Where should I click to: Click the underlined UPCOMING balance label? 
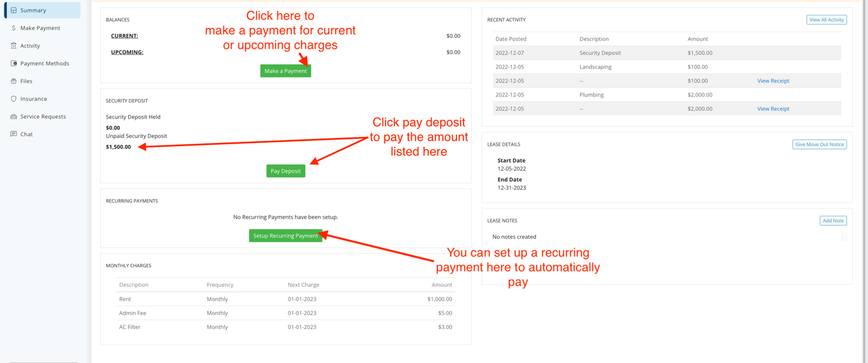click(x=127, y=52)
